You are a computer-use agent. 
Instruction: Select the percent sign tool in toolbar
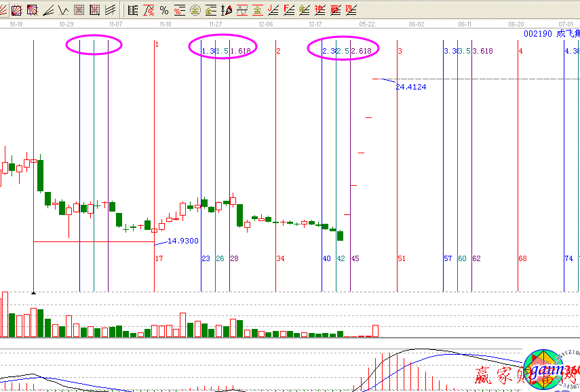coord(163,9)
